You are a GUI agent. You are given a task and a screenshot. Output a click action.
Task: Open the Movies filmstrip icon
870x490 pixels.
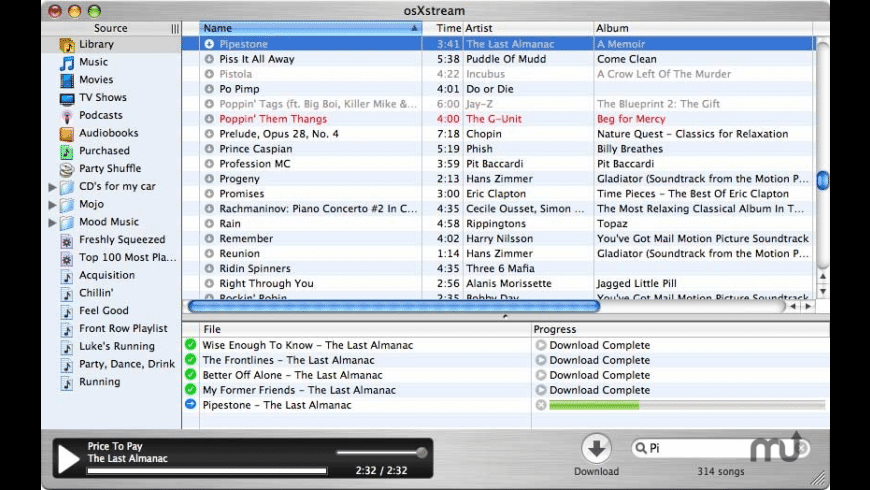click(67, 80)
